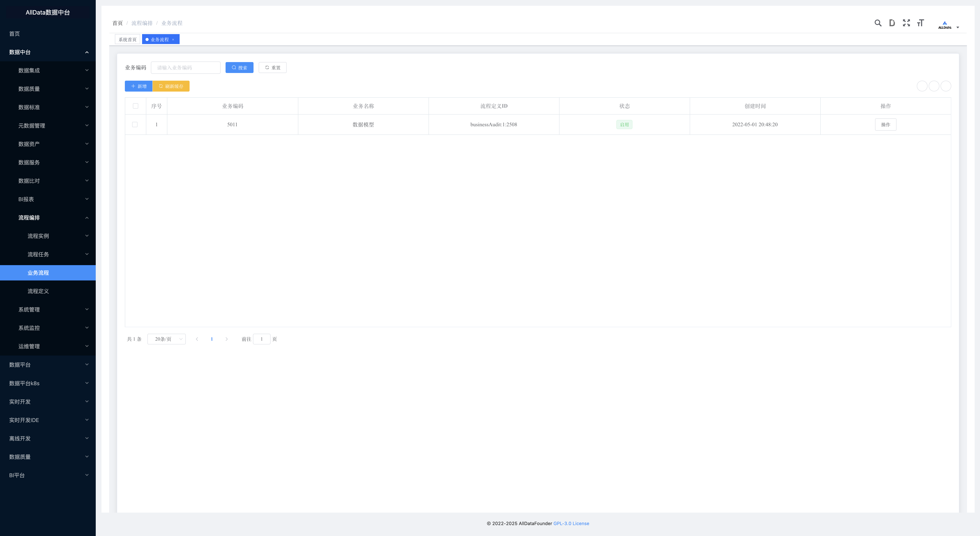Click the 操作 button in row 5011
980x536 pixels.
click(x=885, y=125)
